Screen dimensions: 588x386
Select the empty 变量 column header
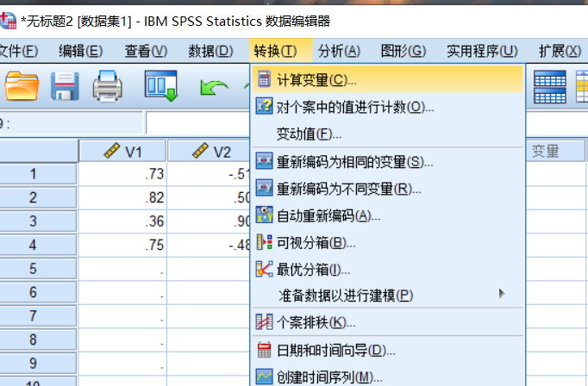click(x=555, y=151)
